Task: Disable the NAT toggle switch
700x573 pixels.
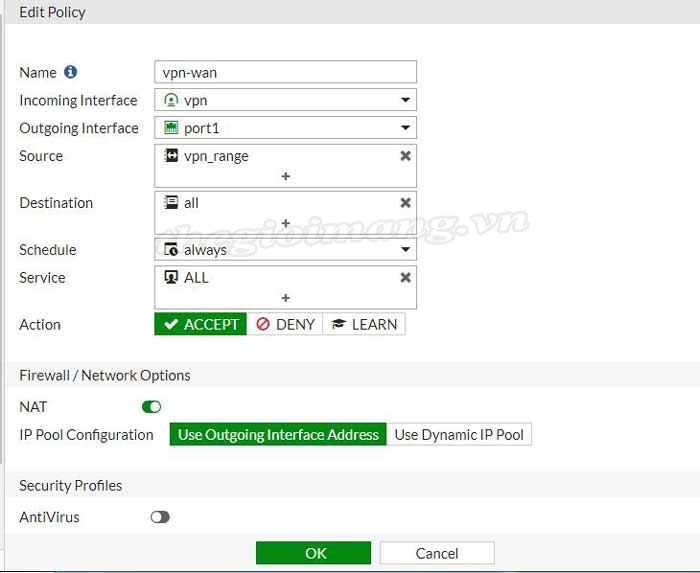Action: coord(151,407)
